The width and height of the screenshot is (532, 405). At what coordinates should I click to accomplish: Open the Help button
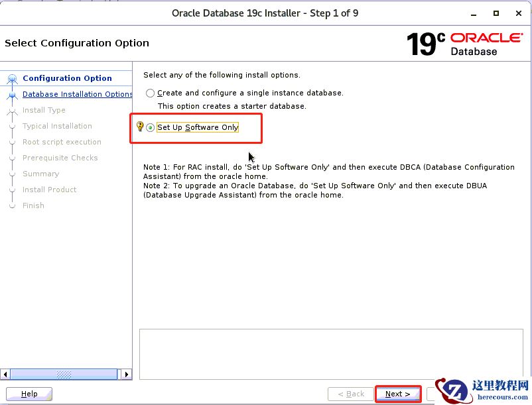29,394
